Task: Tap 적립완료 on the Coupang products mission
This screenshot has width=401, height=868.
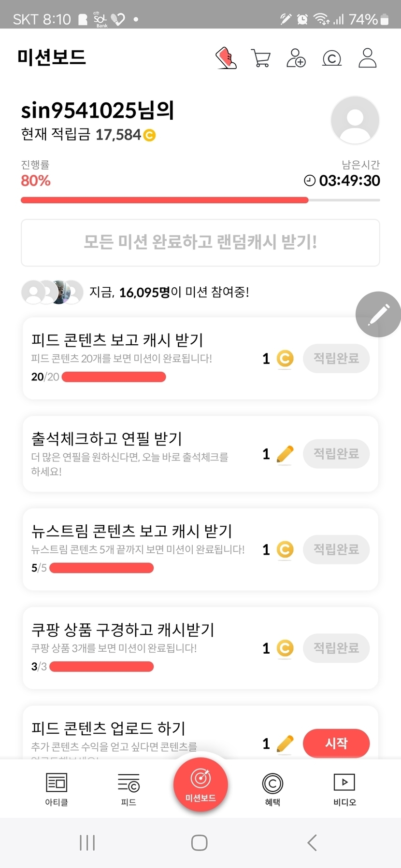Action: coord(336,648)
